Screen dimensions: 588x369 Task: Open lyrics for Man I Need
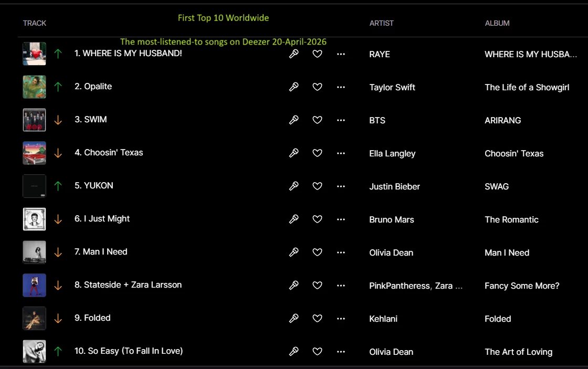[x=294, y=252]
